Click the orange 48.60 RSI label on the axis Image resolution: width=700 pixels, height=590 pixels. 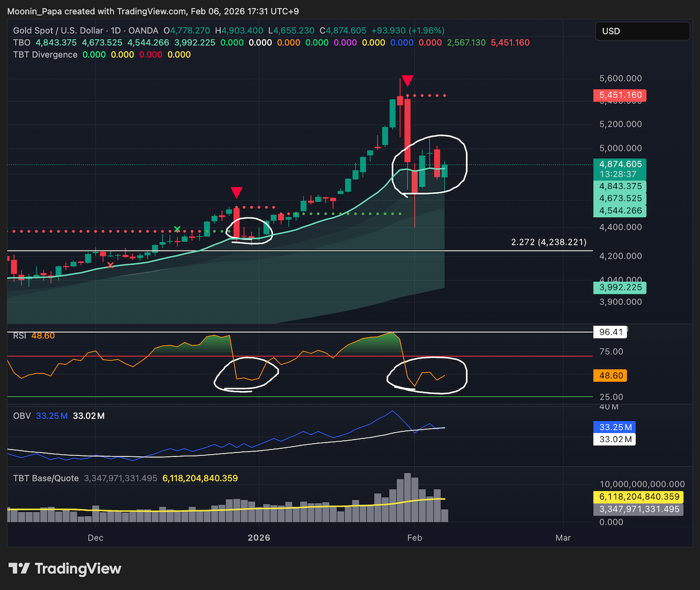611,376
